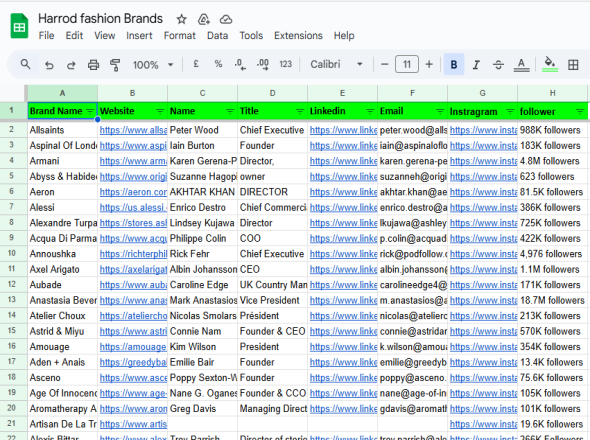Screen dimensions: 590x440
Task: Open the Help menu
Action: pos(344,35)
